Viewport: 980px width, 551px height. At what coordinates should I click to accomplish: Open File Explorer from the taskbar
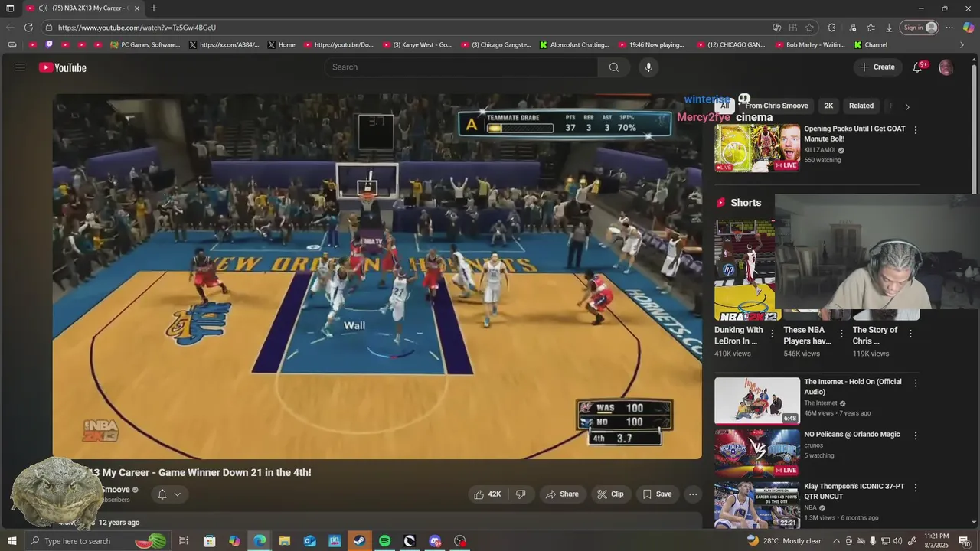[284, 541]
